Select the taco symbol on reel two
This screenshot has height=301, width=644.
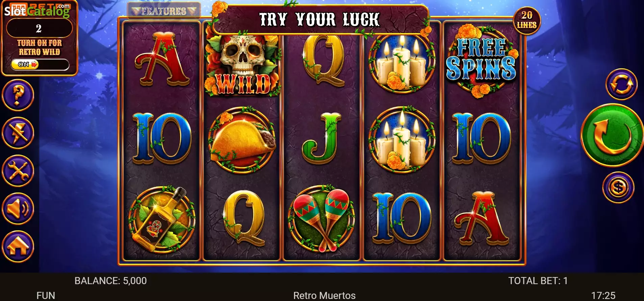pos(242,140)
